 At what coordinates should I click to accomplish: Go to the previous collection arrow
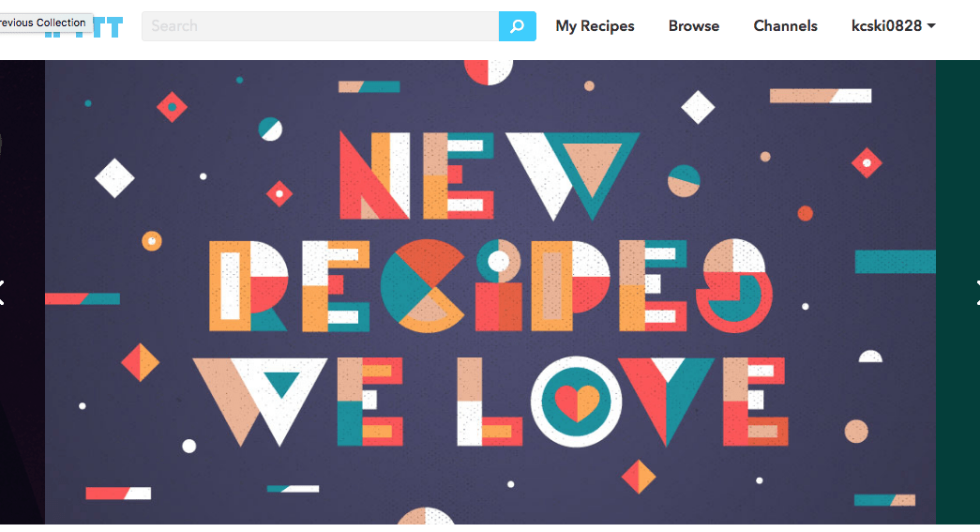click(x=3, y=291)
